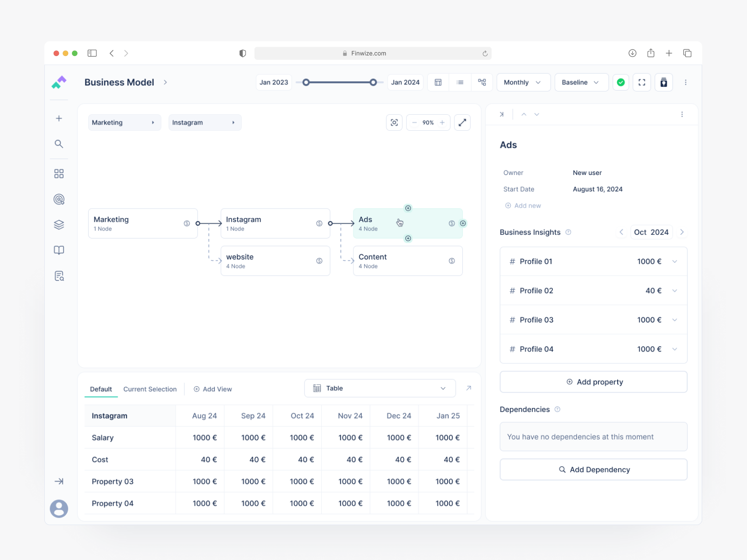
Task: Click the green checkmark status toggle
Action: coord(620,82)
